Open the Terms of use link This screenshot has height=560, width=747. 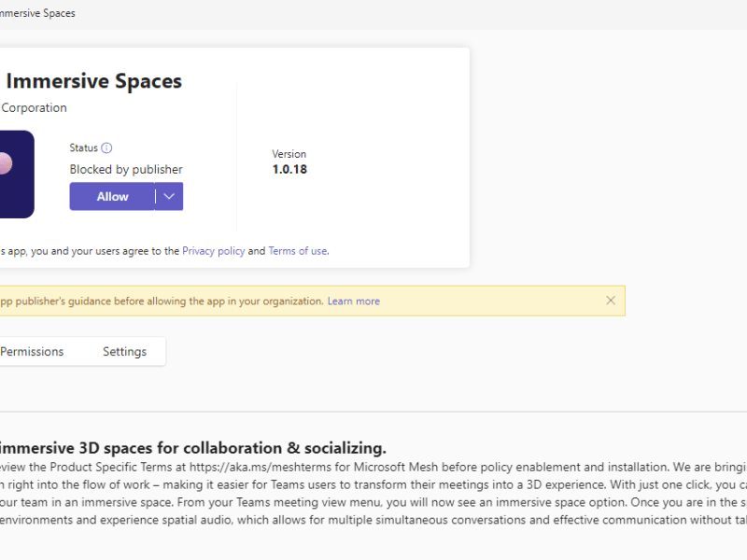click(297, 250)
